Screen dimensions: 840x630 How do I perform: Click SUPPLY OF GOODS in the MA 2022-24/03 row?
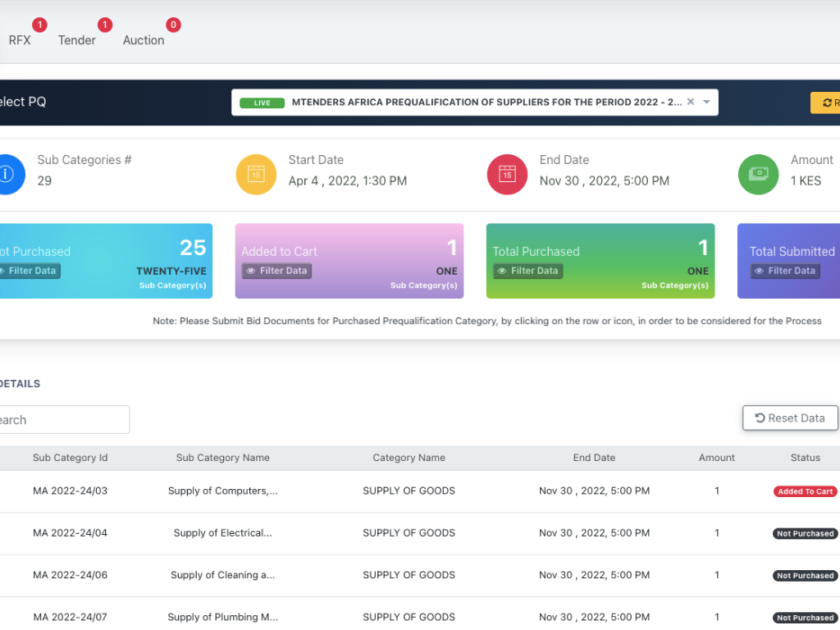coord(409,491)
